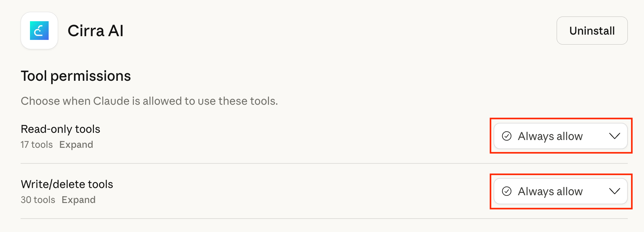
Task: Click the Cirra AI title text
Action: 95,31
